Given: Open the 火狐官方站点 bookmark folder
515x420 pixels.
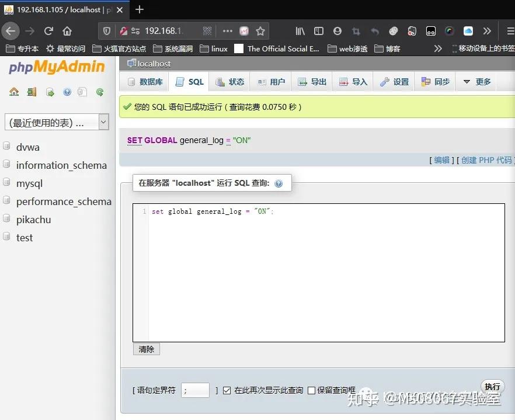Looking at the screenshot, I should (x=119, y=48).
